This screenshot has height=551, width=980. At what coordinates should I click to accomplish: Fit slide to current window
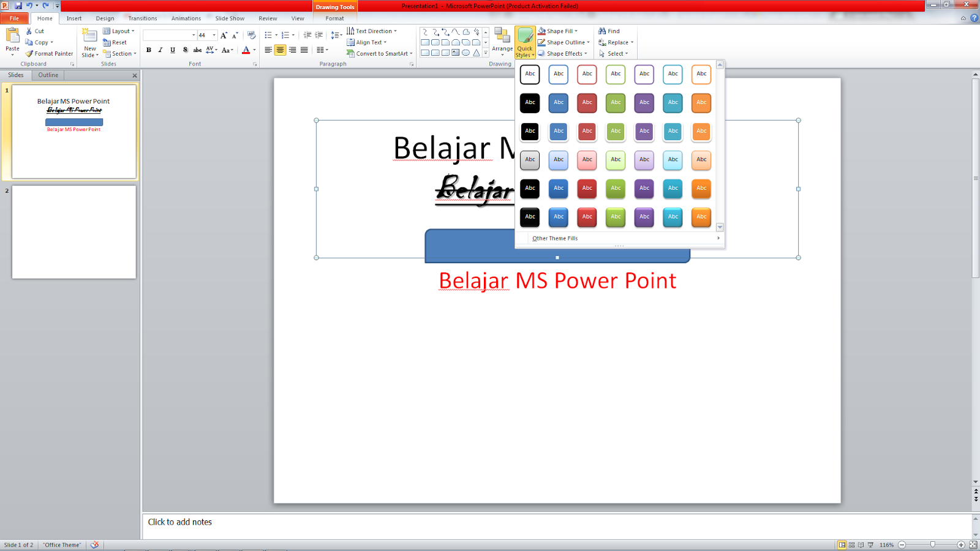click(x=973, y=545)
